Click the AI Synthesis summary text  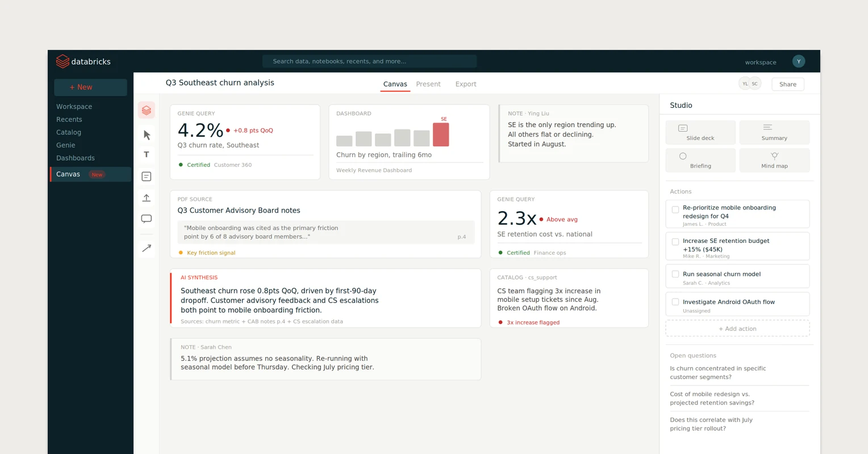tap(279, 301)
